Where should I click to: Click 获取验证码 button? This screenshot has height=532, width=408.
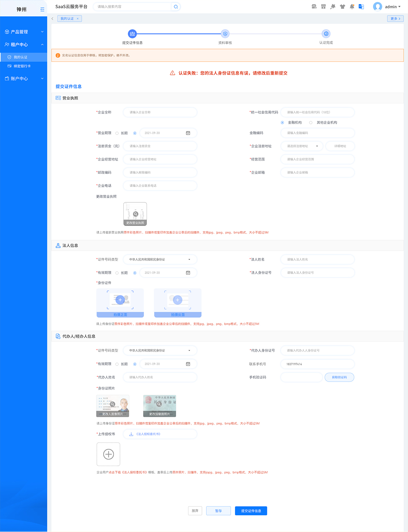coord(339,377)
